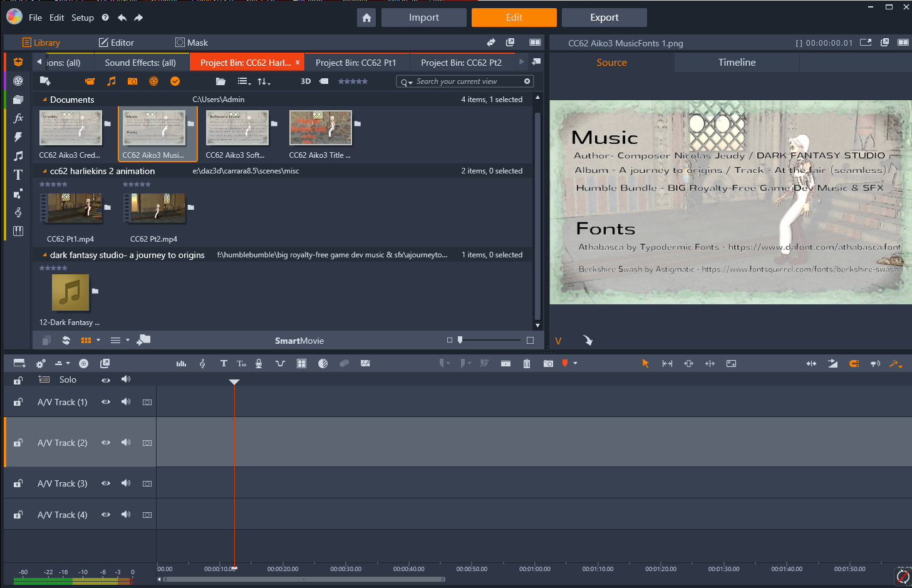This screenshot has height=588, width=912.
Task: Toggle visibility of A/V Track (1)
Action: (x=106, y=402)
